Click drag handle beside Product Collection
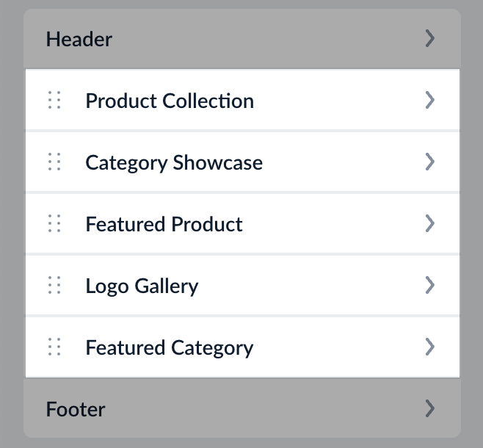The width and height of the screenshot is (483, 448). click(54, 101)
